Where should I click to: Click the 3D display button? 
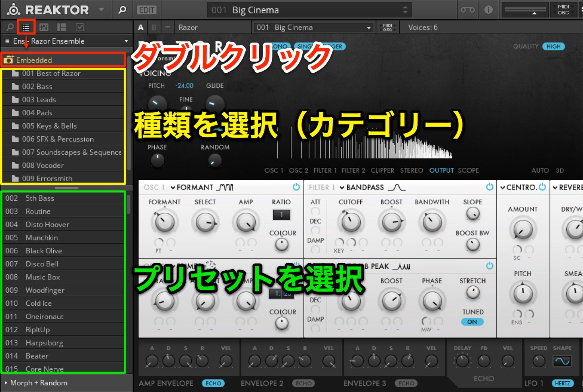(560, 170)
